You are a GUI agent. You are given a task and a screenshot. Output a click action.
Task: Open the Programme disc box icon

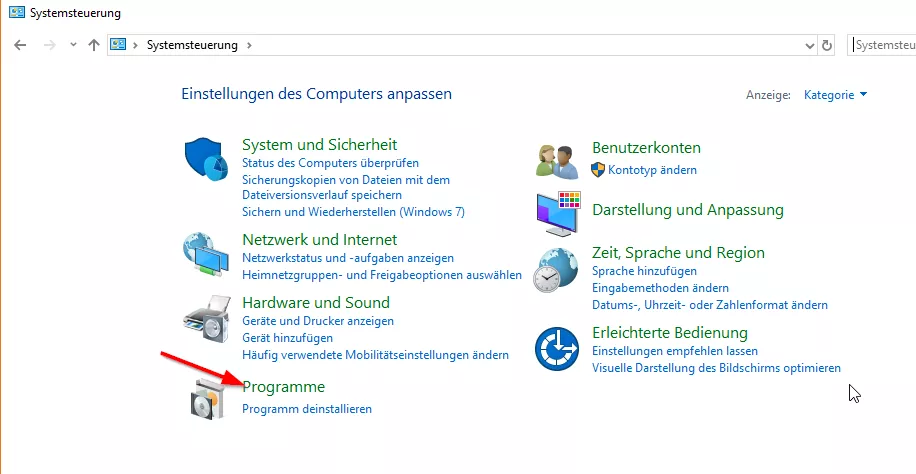(207, 399)
